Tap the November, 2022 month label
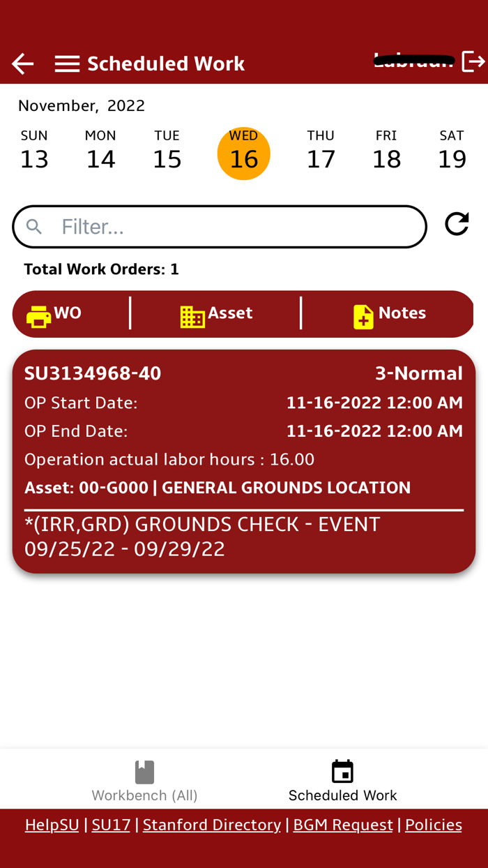Image resolution: width=488 pixels, height=868 pixels. [x=82, y=105]
